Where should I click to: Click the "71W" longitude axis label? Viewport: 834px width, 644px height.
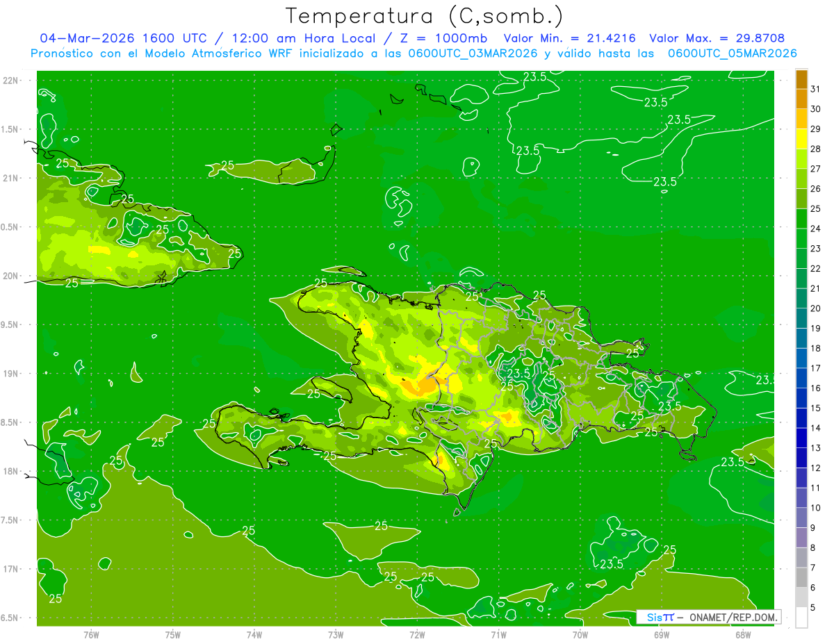coord(498,635)
